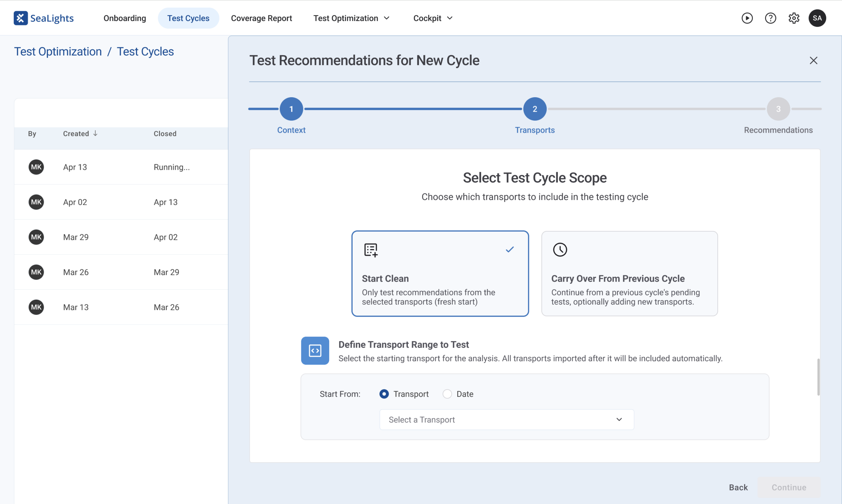Expand the Cockpit menu
The image size is (842, 504).
(433, 18)
